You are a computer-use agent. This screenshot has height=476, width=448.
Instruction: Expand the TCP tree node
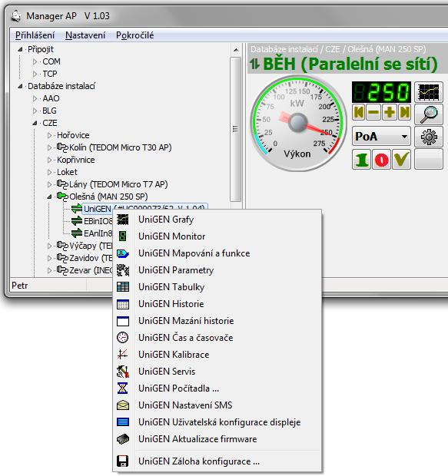click(35, 74)
